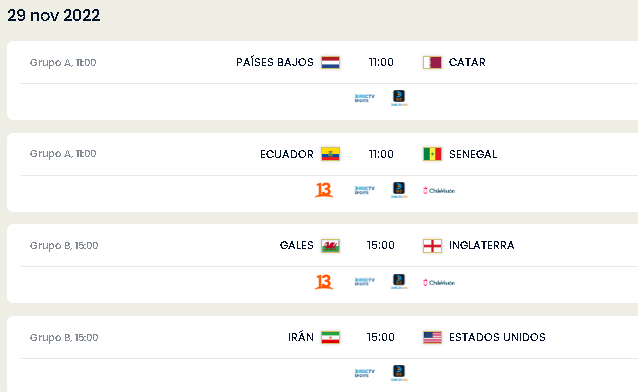The image size is (638, 392).
Task: Click the 29 nov 2022 date heading
Action: coord(54,15)
